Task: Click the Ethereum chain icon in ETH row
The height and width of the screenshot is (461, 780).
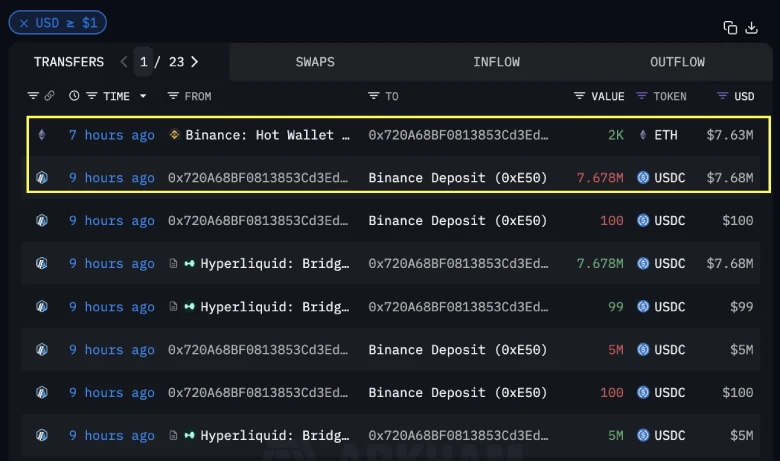Action: tap(42, 134)
